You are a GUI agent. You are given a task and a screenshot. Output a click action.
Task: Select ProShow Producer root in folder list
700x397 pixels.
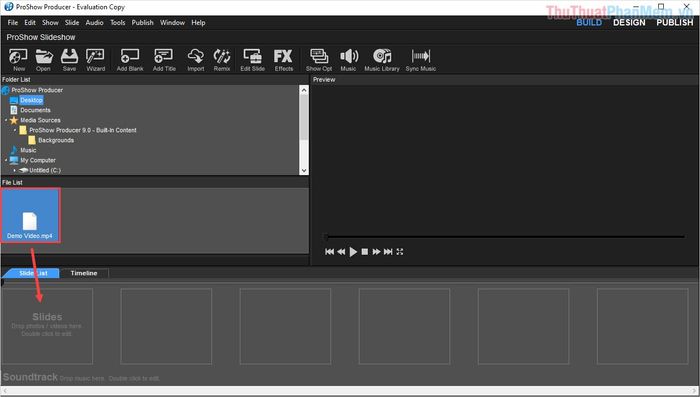tap(37, 90)
